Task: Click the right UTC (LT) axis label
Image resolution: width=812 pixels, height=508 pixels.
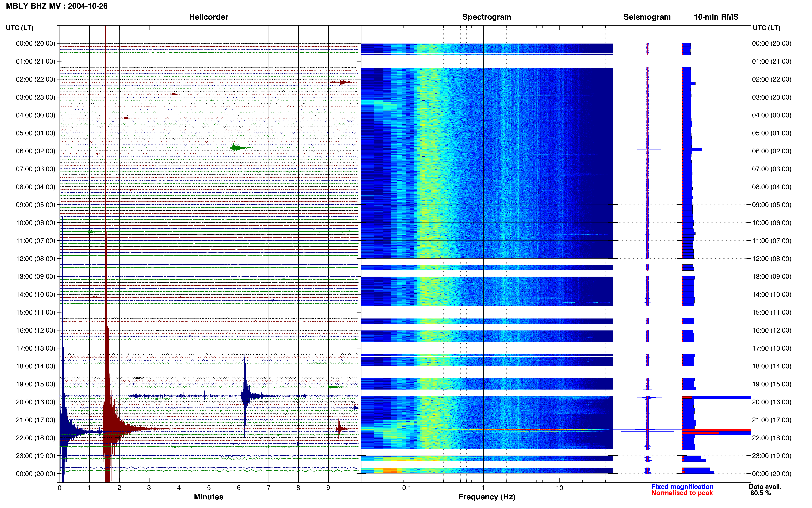Action: pyautogui.click(x=766, y=28)
